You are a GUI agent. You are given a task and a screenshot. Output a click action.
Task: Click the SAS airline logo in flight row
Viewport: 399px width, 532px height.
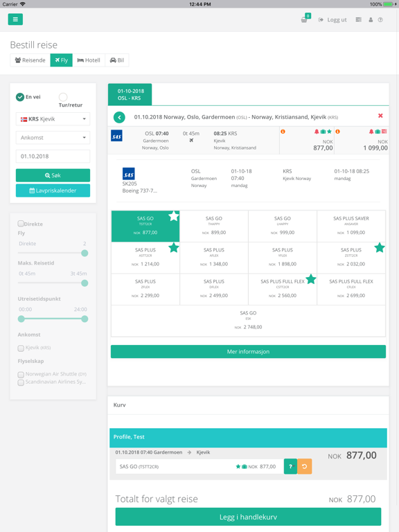[x=116, y=136]
